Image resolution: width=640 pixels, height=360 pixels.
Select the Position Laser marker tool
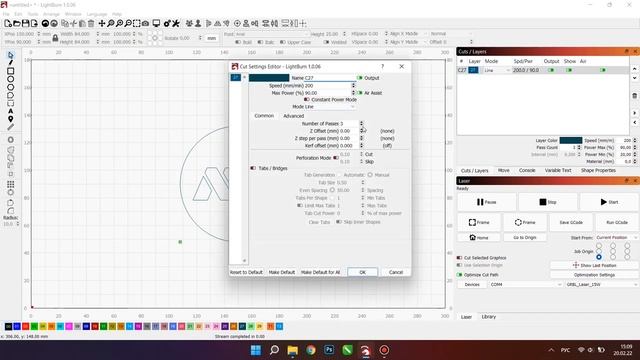(x=11, y=119)
